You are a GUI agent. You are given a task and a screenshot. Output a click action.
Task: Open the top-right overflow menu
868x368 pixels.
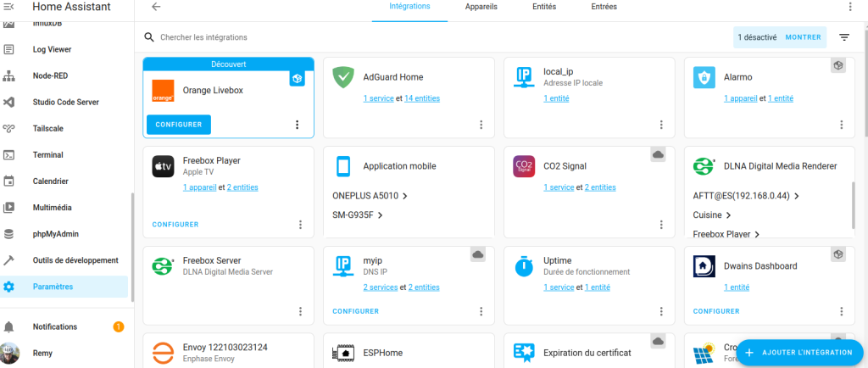coord(851,7)
